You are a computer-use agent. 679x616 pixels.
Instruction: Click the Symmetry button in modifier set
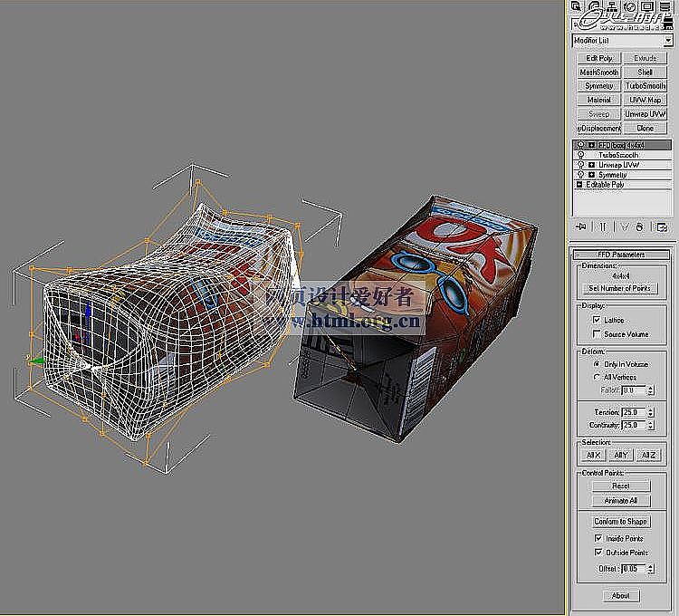pos(599,86)
